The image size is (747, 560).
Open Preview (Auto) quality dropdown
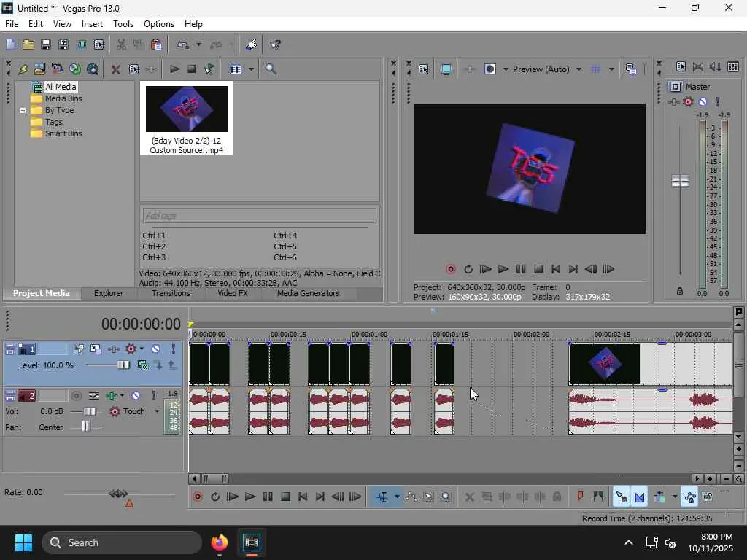tap(578, 69)
